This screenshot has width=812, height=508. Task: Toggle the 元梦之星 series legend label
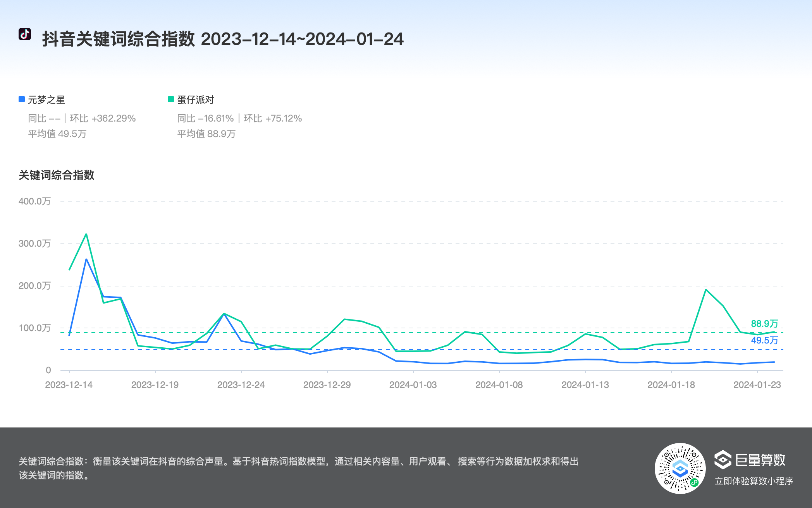[x=46, y=100]
